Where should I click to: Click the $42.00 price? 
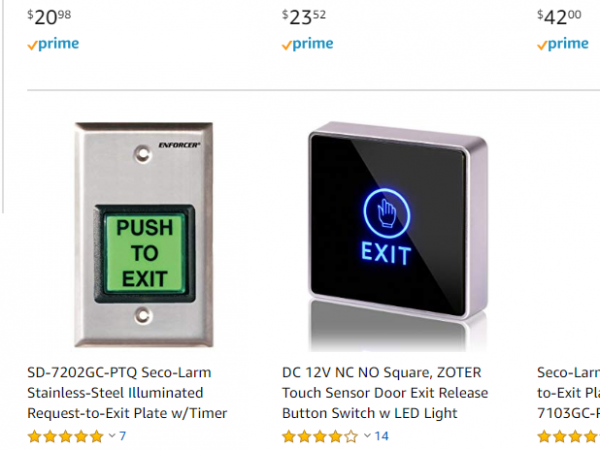[559, 17]
